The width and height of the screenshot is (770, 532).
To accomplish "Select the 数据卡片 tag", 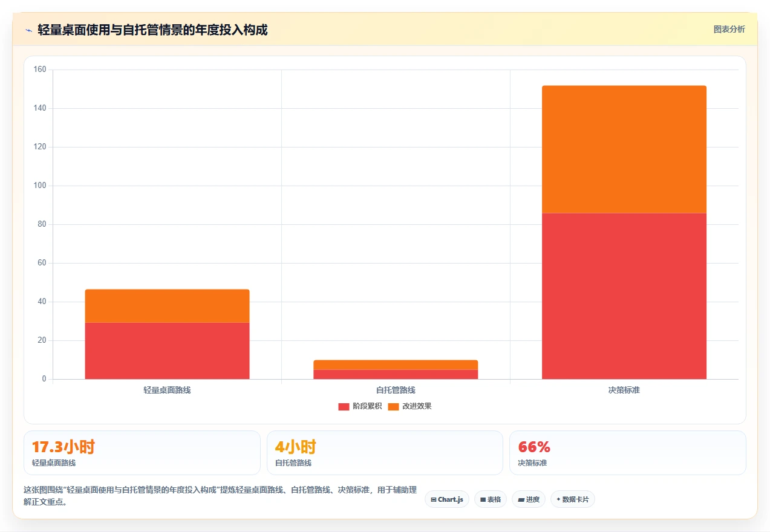I will [573, 499].
